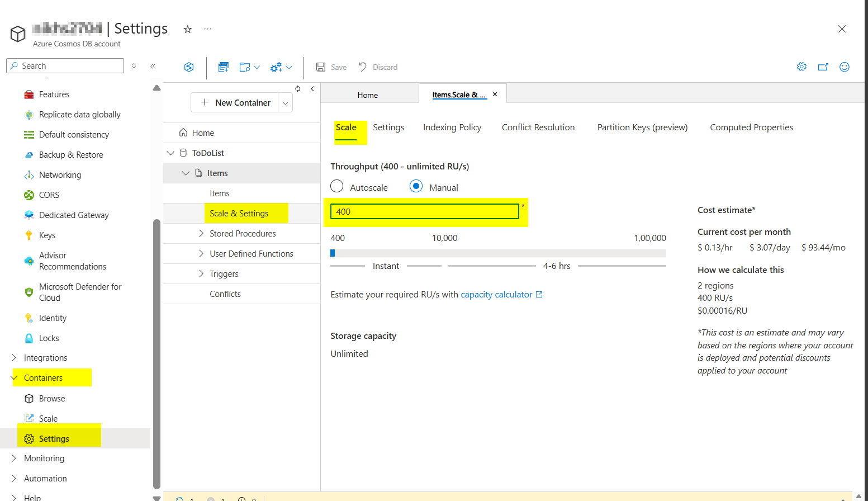Expand Stored Procedures node
The width and height of the screenshot is (868, 501).
point(201,234)
